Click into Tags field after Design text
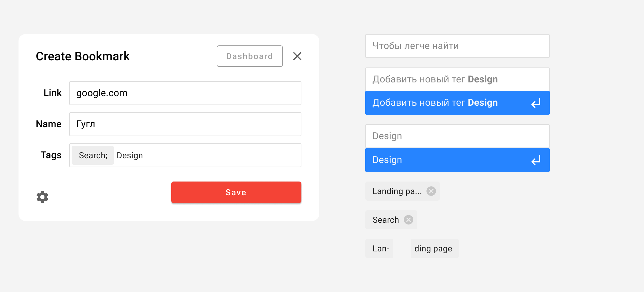Image resolution: width=644 pixels, height=292 pixels. (221, 155)
